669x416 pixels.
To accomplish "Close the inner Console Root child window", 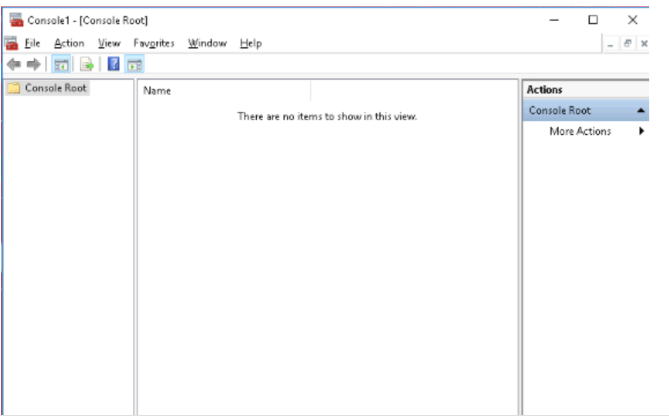I will [x=644, y=43].
